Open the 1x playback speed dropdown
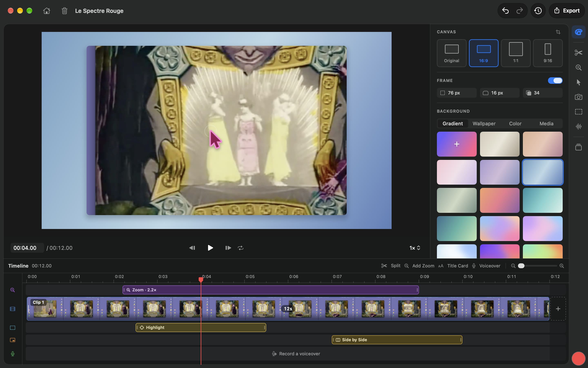This screenshot has width=588, height=368. tap(415, 248)
